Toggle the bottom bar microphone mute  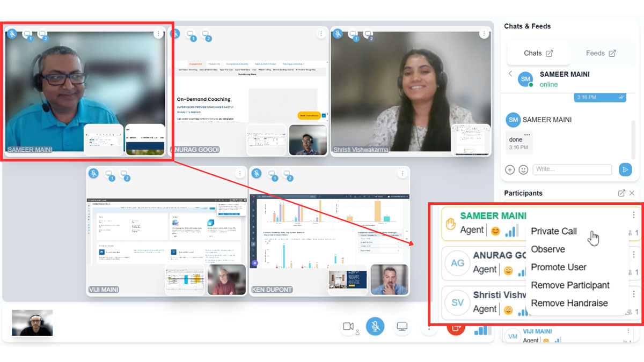coord(375,326)
